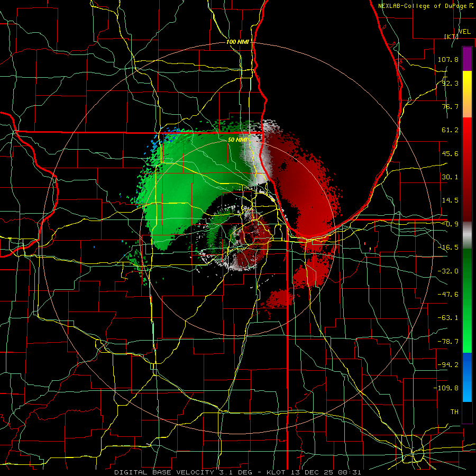Select the -0.9 value on the velocity scale
The image size is (476, 476).
450,224
